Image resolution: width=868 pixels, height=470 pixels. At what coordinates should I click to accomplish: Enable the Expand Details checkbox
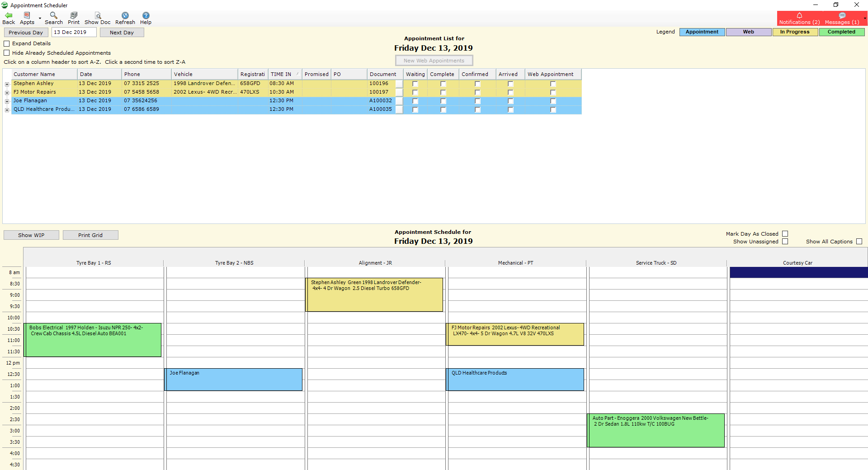7,43
